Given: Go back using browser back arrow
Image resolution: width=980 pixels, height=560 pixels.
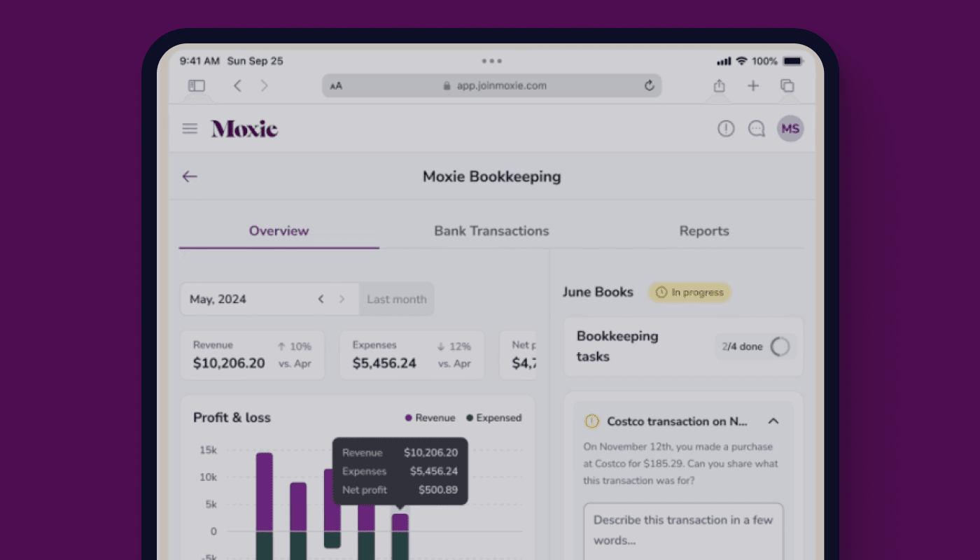Looking at the screenshot, I should (237, 85).
